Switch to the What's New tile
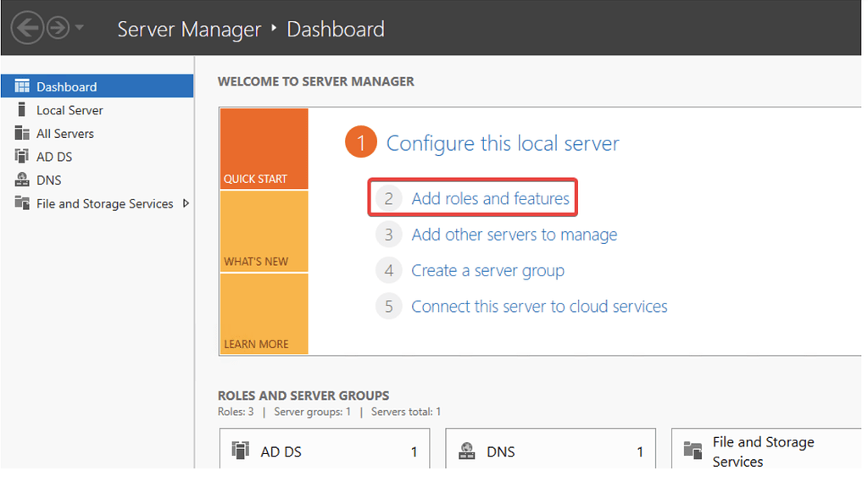The height and width of the screenshot is (482, 868). coord(264,231)
